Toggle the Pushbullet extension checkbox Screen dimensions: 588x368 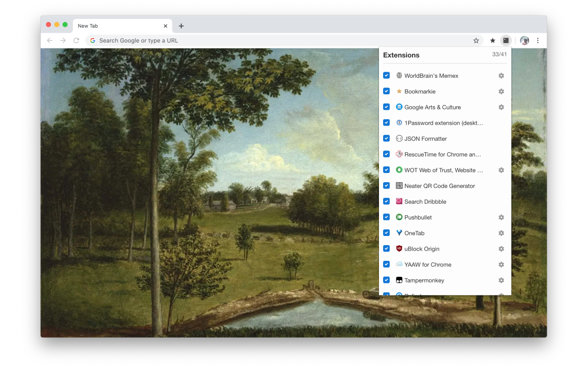click(386, 217)
